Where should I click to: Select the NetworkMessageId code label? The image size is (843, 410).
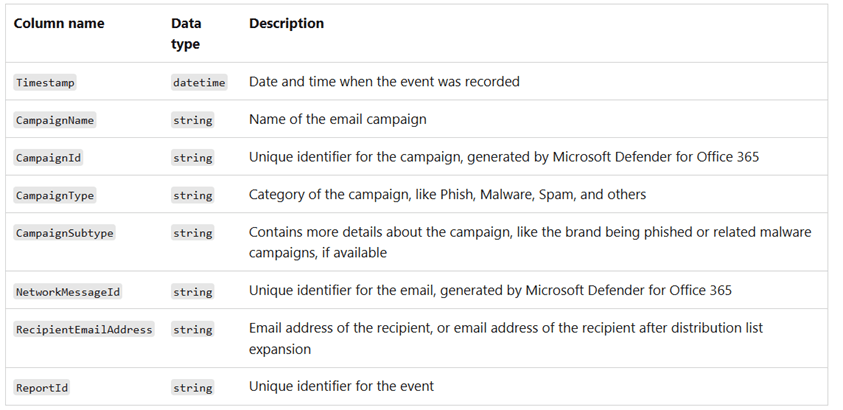tap(68, 292)
